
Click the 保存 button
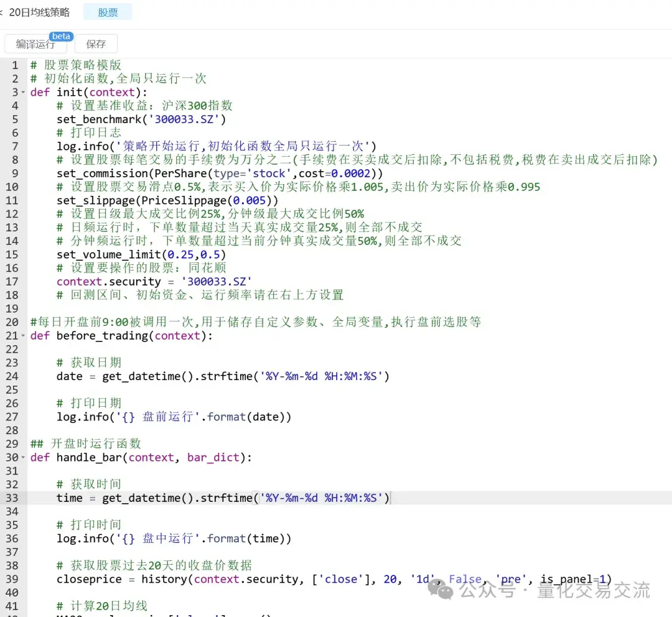tap(96, 44)
